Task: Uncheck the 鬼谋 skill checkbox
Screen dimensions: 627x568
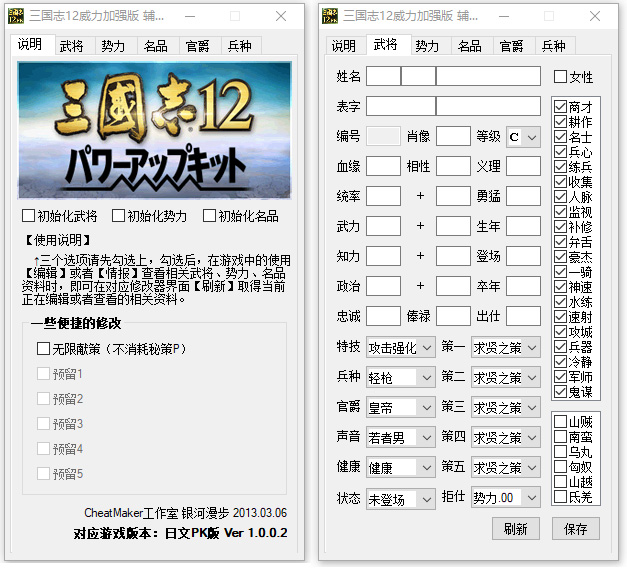Action: point(560,391)
